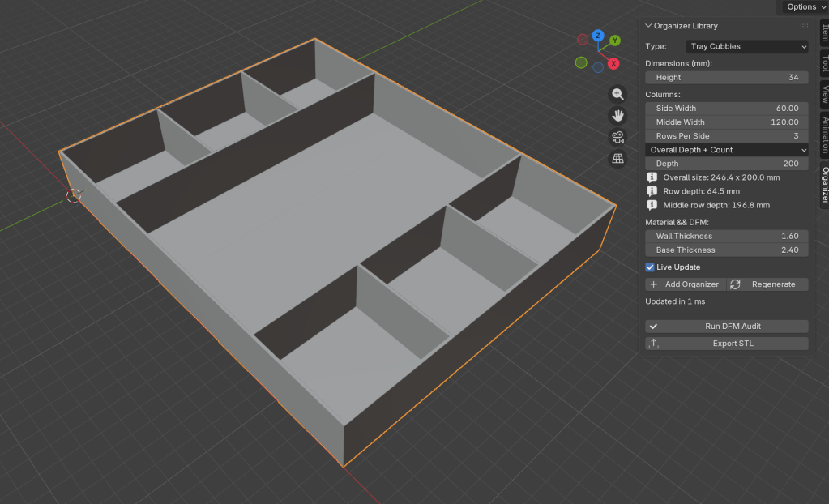Click the negative X axis gizmo circle
The height and width of the screenshot is (504, 829).
[583, 39]
